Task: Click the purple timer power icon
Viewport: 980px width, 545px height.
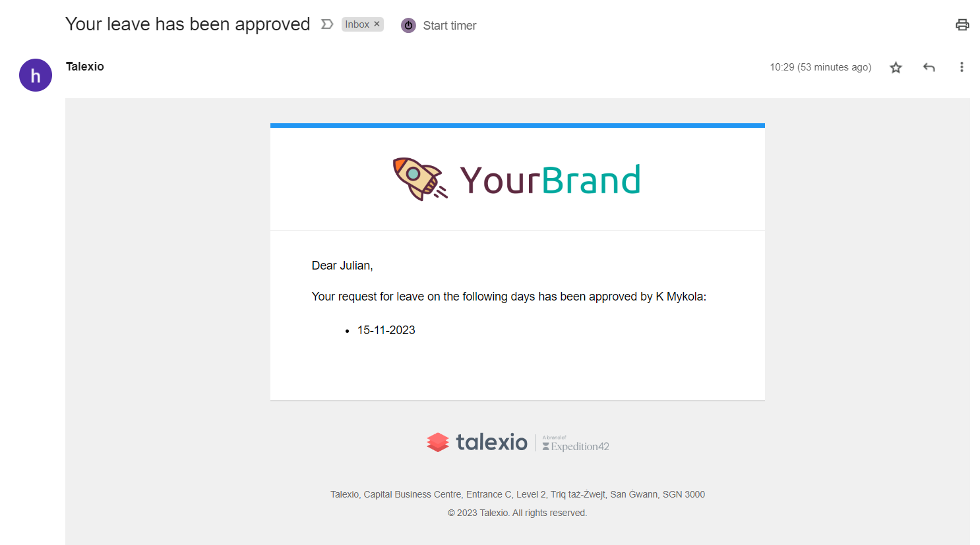Action: click(408, 26)
